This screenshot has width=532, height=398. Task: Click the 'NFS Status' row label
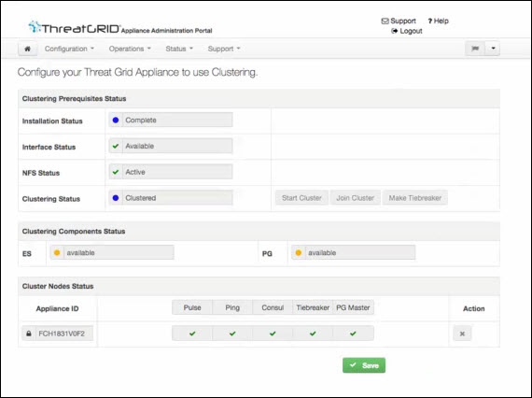41,173
